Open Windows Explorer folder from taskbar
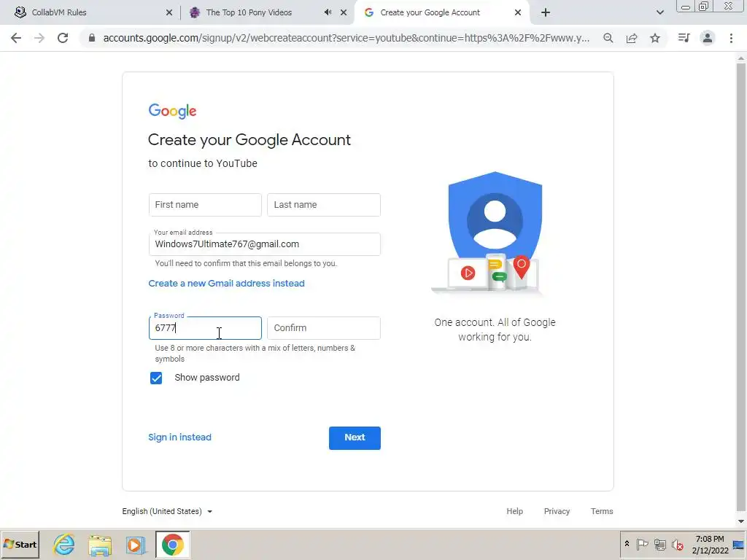747x560 pixels. pyautogui.click(x=99, y=545)
